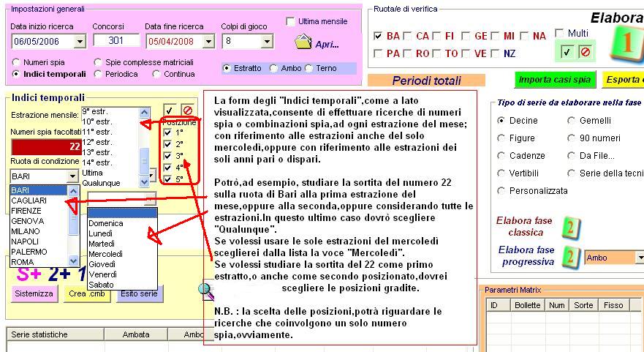644x352 pixels.
Task: Open the Data inizio ricerca dropdown
Action: [80, 41]
